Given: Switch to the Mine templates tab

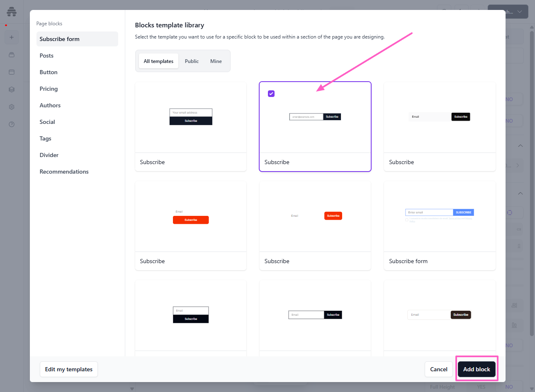Looking at the screenshot, I should click(x=216, y=61).
